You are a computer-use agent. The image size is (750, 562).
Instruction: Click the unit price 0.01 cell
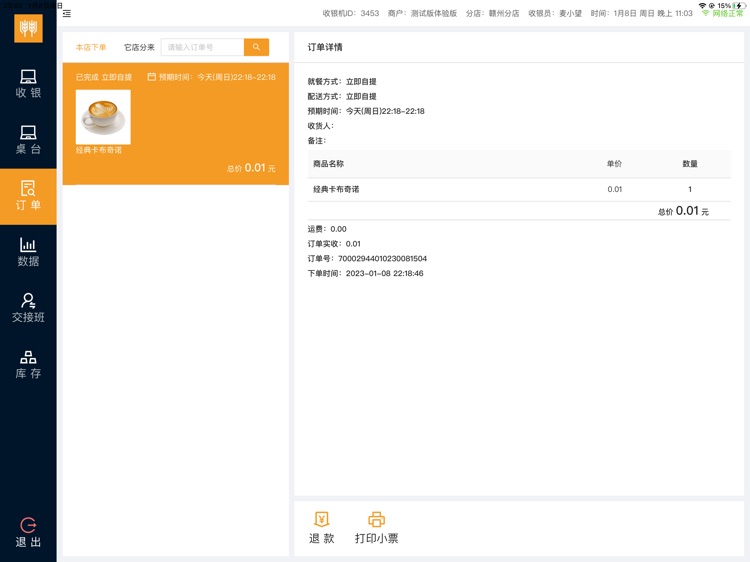[615, 189]
